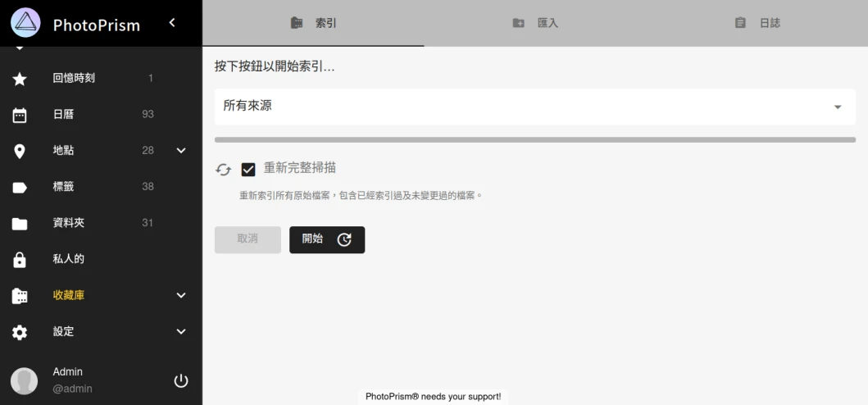This screenshot has height=405, width=868.
Task: Click the power logout icon
Action: click(x=181, y=380)
